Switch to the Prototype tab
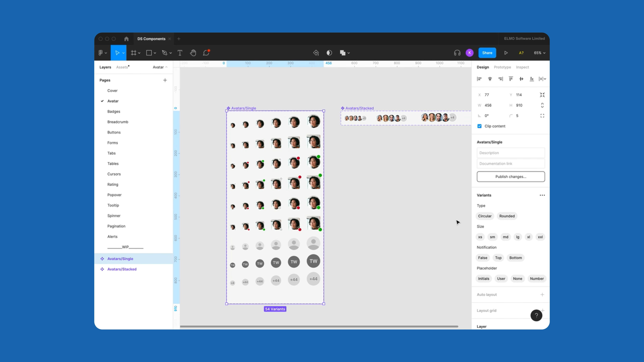 point(502,67)
